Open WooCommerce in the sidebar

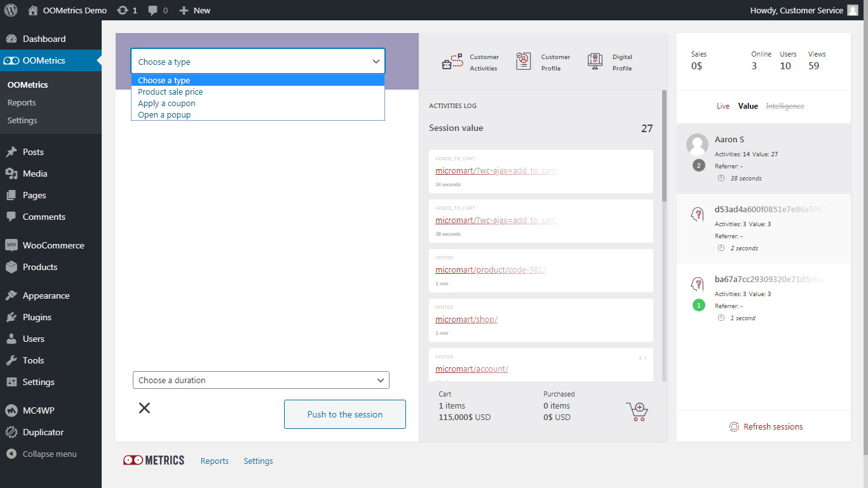pyautogui.click(x=51, y=245)
